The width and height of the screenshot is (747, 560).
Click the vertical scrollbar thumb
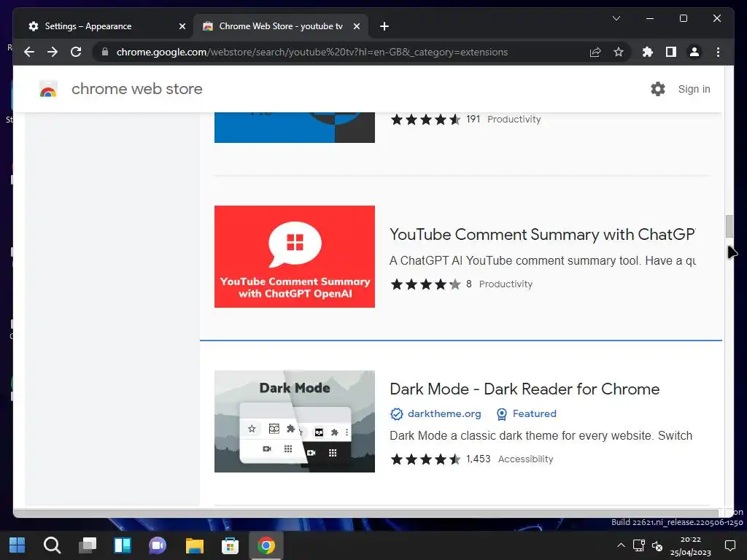click(x=729, y=226)
